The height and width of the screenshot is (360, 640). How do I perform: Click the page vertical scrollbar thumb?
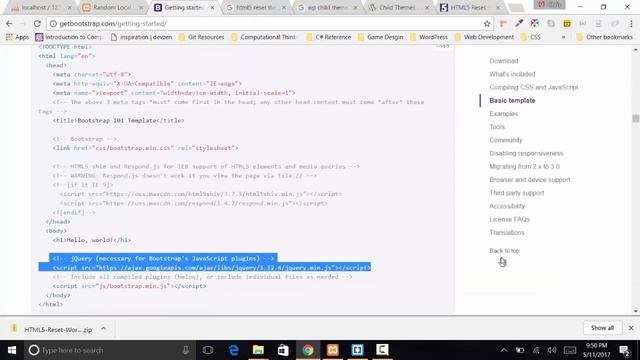pyautogui.click(x=636, y=118)
